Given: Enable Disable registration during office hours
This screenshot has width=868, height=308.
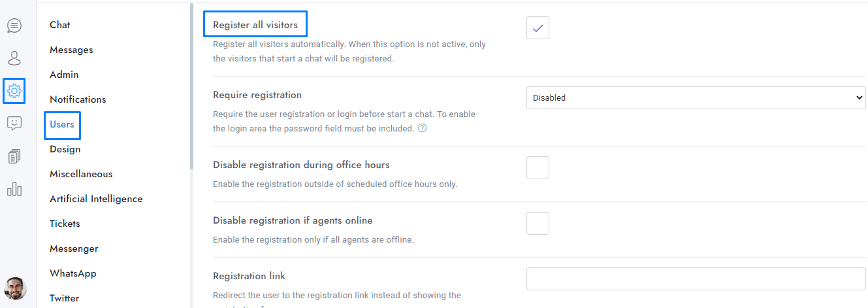Looking at the screenshot, I should click(x=538, y=168).
